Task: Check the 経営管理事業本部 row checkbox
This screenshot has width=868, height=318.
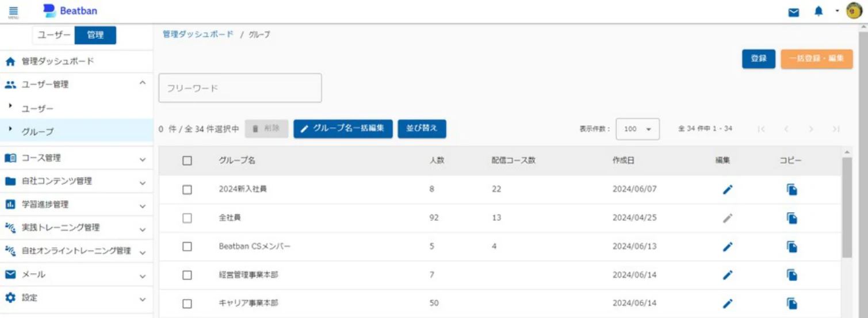Action: click(x=187, y=275)
